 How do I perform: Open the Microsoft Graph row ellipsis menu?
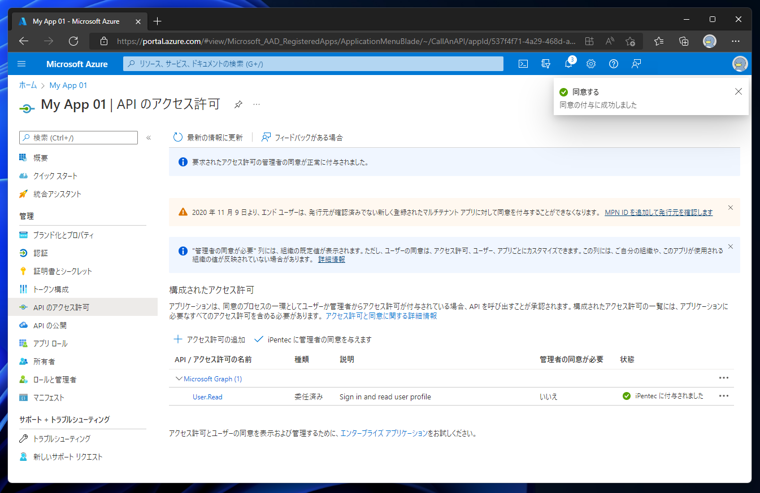[x=723, y=379]
